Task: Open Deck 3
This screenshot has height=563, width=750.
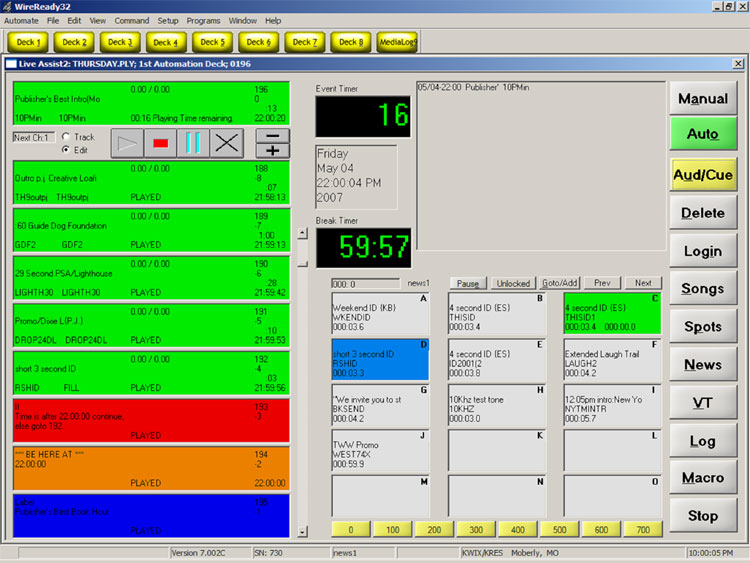Action: [120, 42]
